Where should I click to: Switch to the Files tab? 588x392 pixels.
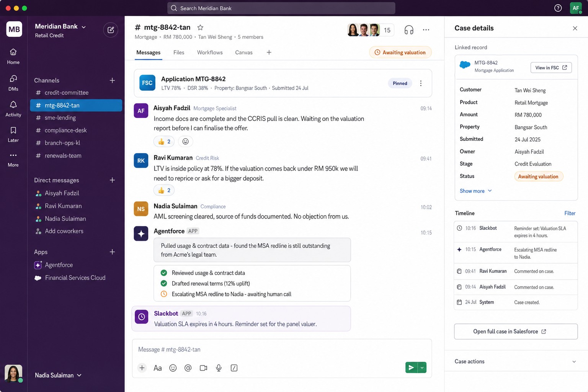pos(179,52)
